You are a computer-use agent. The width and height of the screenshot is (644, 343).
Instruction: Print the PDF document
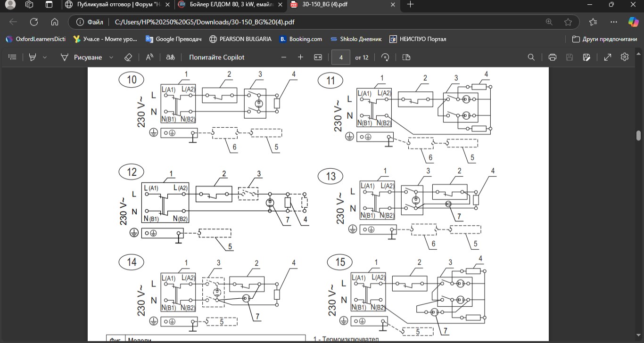point(553,57)
